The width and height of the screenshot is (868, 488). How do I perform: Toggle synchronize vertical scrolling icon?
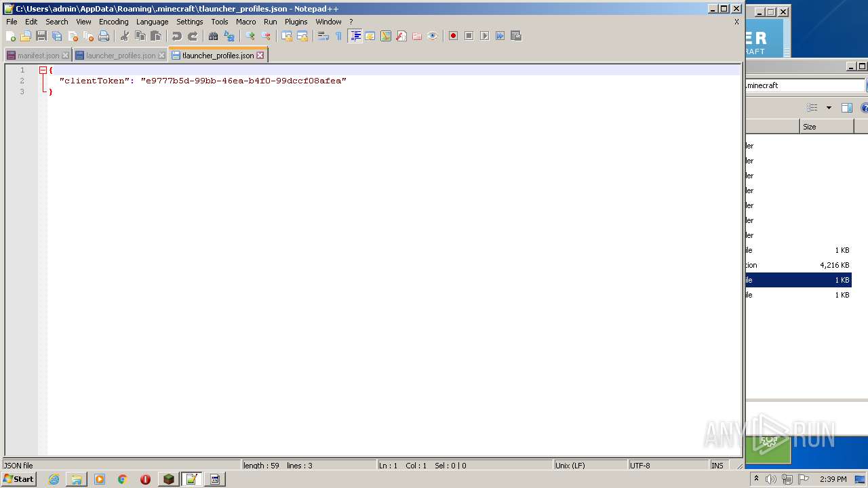pyautogui.click(x=287, y=36)
